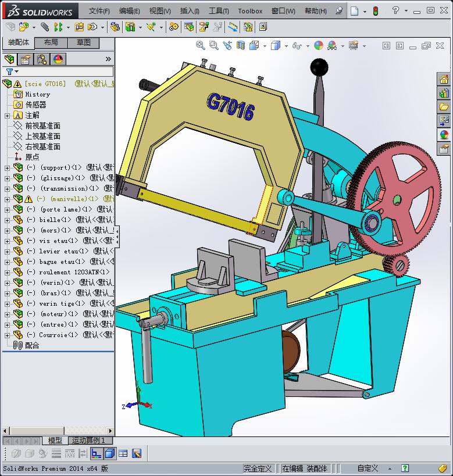Select the 原点 origin item
Screen dimensions: 453x476
click(x=32, y=158)
